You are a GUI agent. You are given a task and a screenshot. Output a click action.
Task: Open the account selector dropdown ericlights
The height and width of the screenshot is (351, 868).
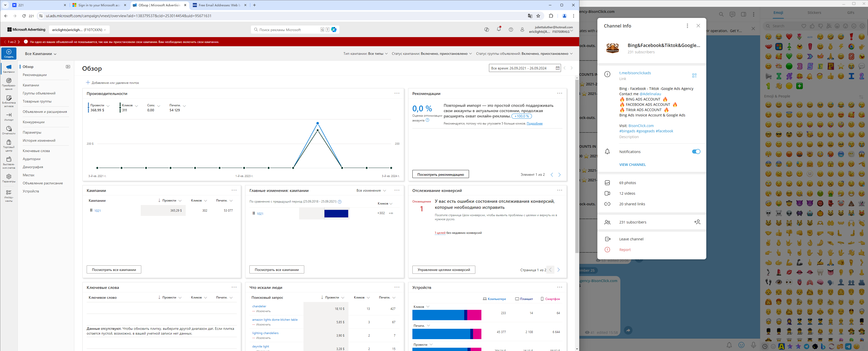(x=79, y=30)
